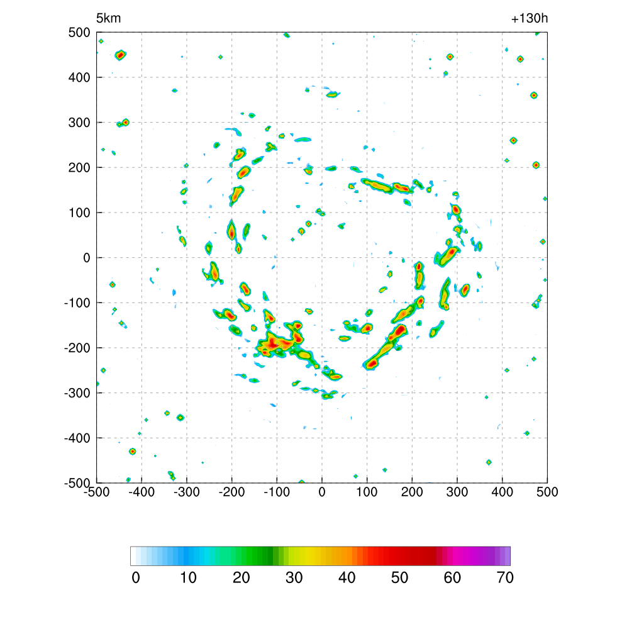This screenshot has width=644, height=644.
Task: Select the y-axis tick label -400
Action: click(x=77, y=438)
